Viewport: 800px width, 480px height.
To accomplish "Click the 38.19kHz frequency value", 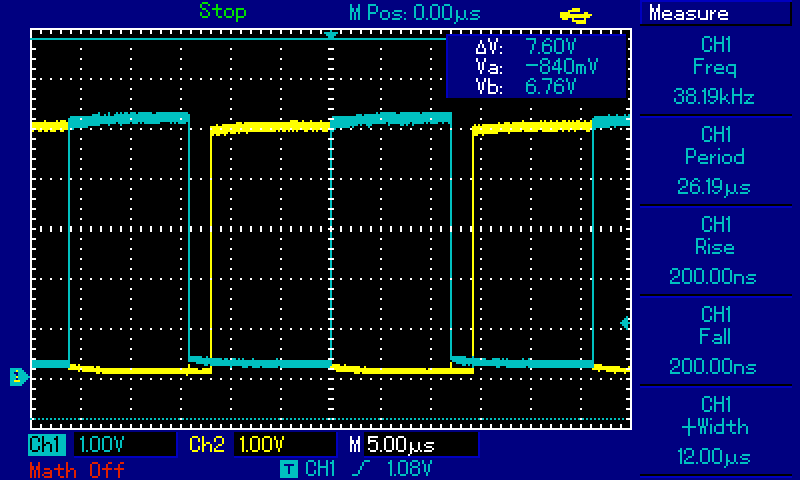I will point(714,96).
